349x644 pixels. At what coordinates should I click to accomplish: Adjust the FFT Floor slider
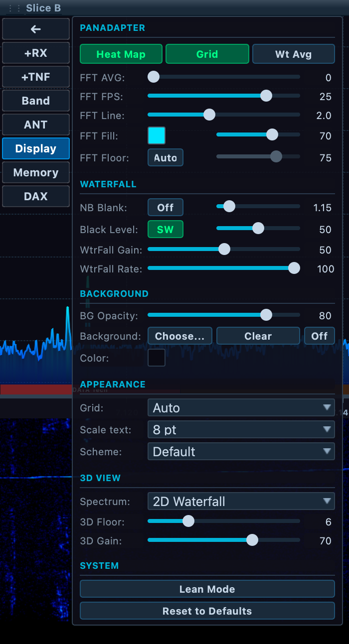(x=258, y=157)
